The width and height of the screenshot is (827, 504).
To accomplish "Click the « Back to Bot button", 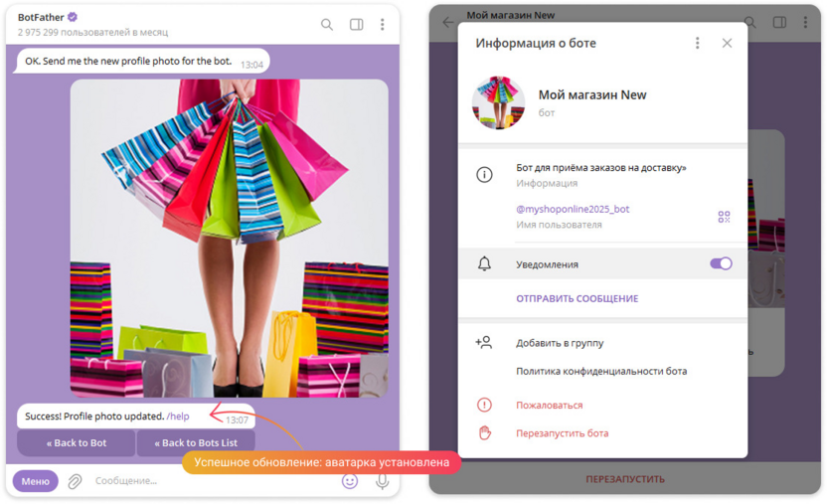I will [77, 442].
